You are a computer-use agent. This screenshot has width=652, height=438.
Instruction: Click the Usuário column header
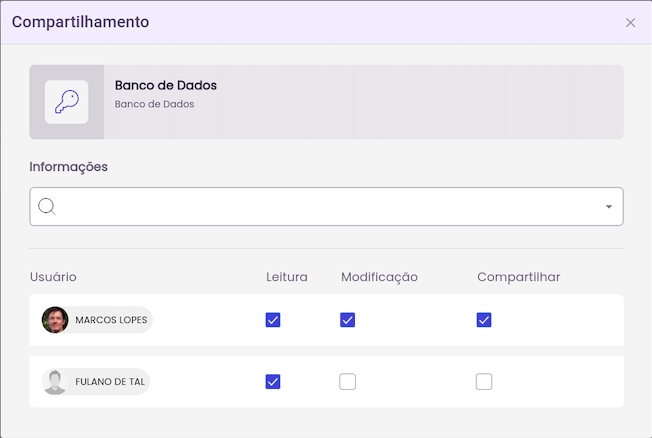[x=53, y=277]
